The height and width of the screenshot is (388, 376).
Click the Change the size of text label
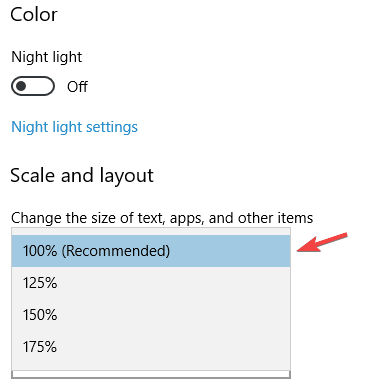pyautogui.click(x=162, y=218)
